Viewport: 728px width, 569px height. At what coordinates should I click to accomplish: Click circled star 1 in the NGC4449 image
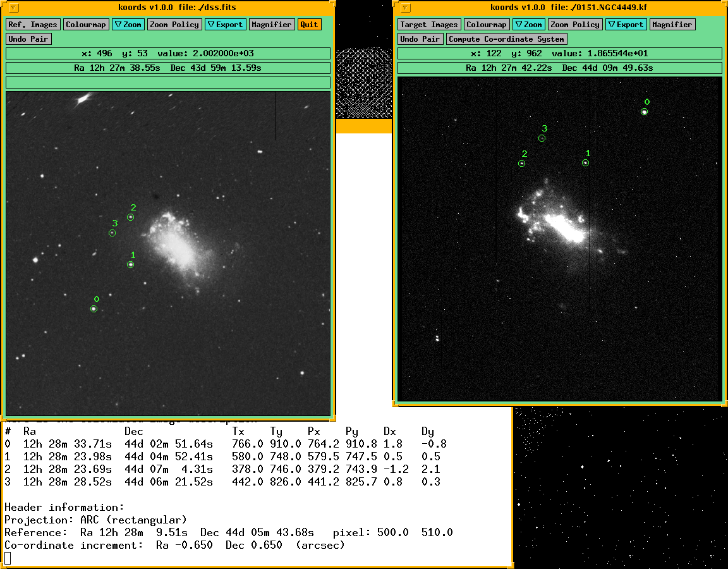[586, 163]
